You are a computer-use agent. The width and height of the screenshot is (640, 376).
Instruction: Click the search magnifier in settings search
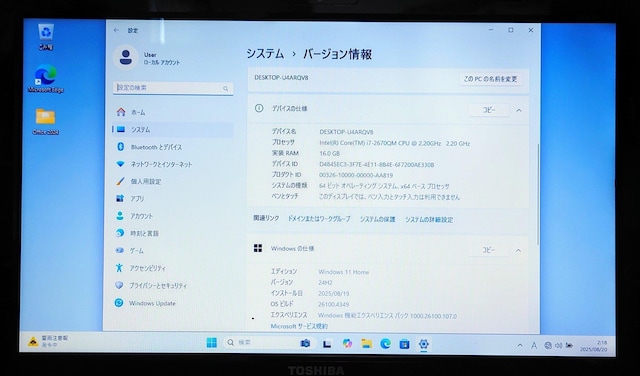(225, 88)
